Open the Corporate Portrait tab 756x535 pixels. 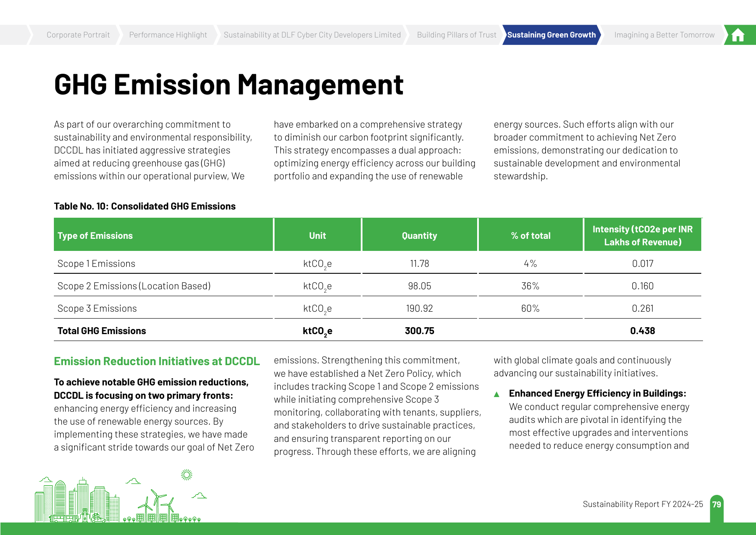[78, 35]
